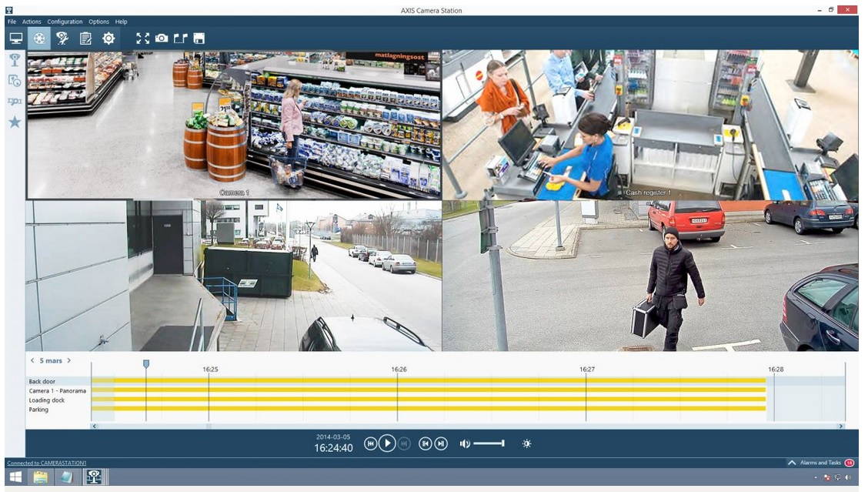
Task: Open the Configuration menu
Action: [x=65, y=22]
